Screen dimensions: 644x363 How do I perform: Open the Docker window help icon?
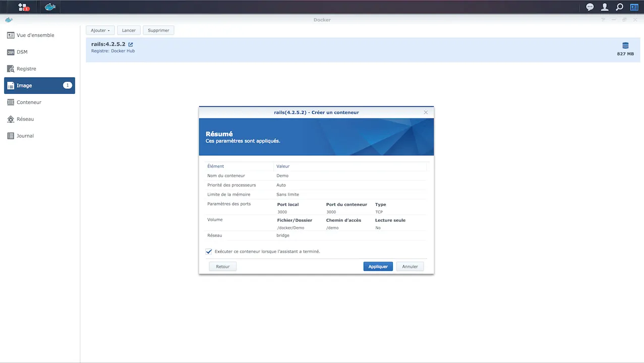[x=603, y=20]
